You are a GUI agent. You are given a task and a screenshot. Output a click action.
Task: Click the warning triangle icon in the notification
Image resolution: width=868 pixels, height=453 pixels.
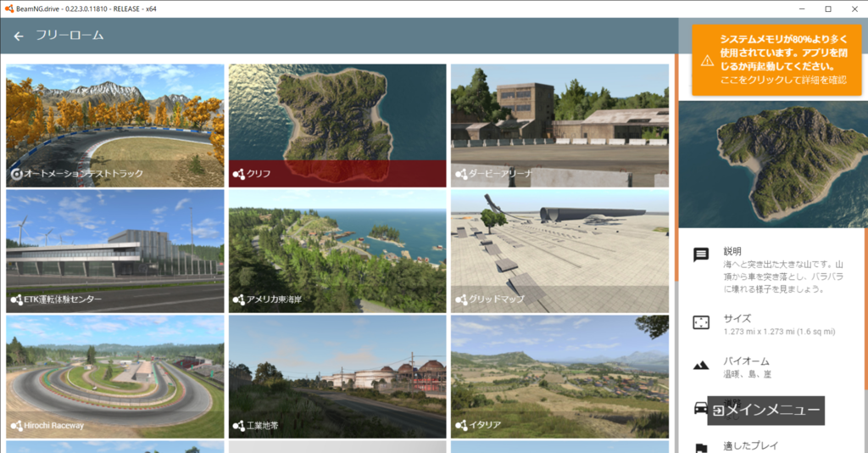707,60
